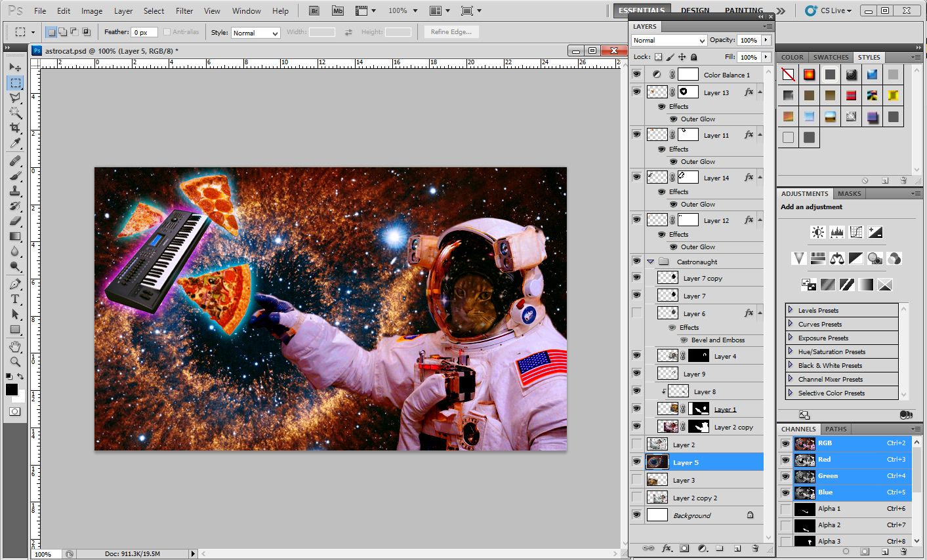
Task: Delete layer using Layers panel trash icon
Action: (x=755, y=548)
